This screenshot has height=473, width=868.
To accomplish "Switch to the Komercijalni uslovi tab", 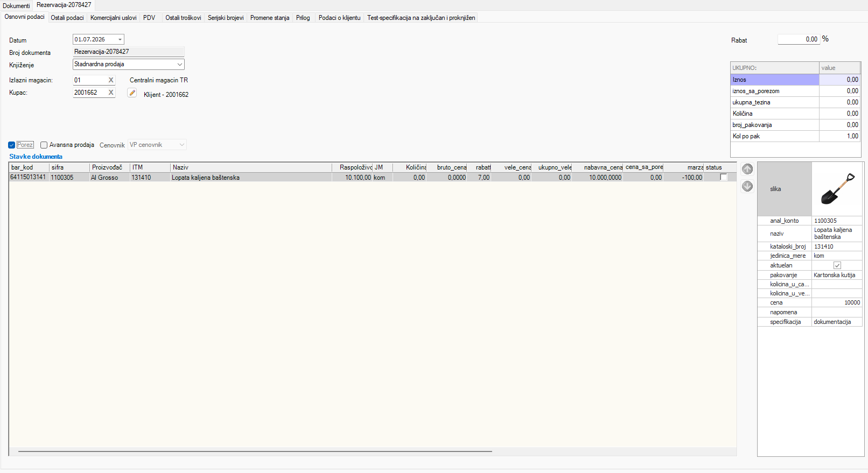I will click(x=113, y=18).
